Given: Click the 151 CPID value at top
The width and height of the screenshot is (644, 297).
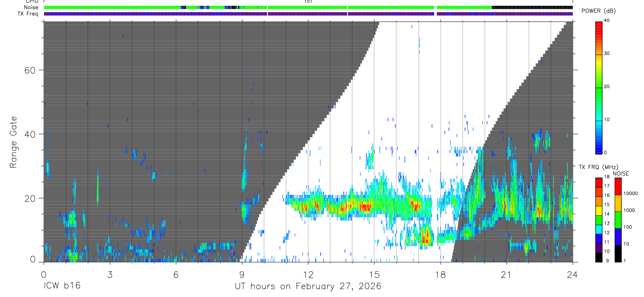Looking at the screenshot, I should [308, 2].
